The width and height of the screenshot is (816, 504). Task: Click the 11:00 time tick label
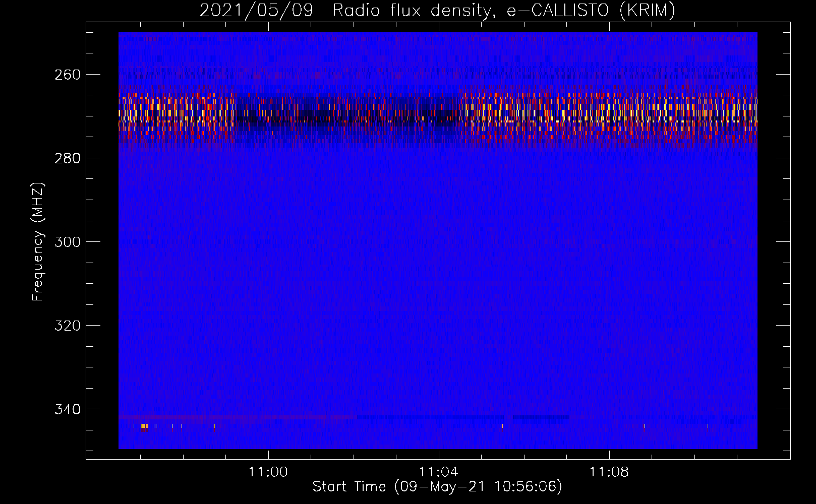tap(268, 472)
